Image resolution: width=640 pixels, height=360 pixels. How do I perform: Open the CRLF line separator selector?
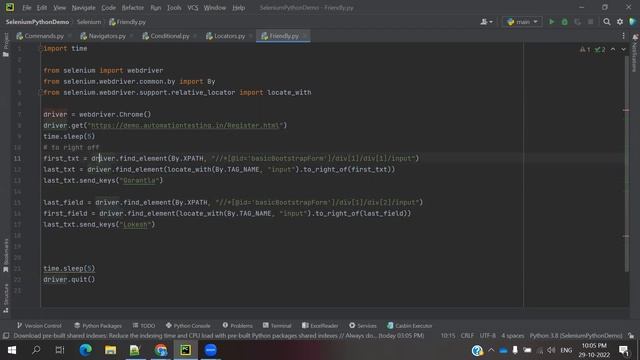point(467,336)
